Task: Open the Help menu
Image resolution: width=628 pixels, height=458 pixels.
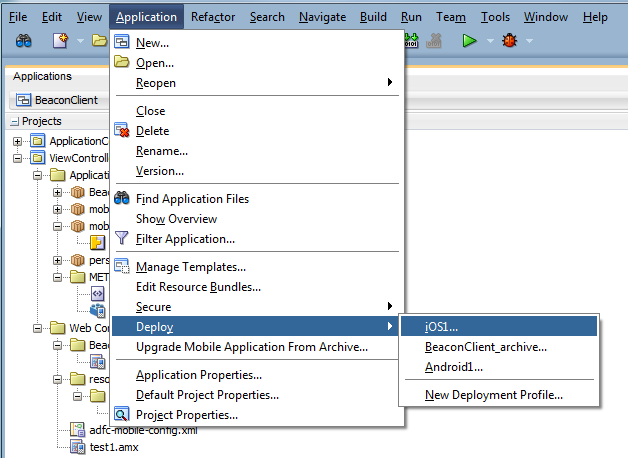Action: point(595,17)
